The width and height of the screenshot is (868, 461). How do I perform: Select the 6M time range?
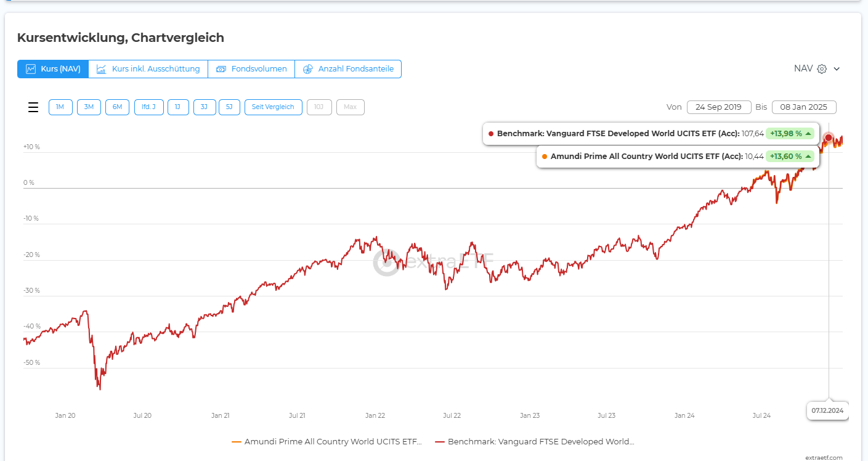[x=117, y=107]
